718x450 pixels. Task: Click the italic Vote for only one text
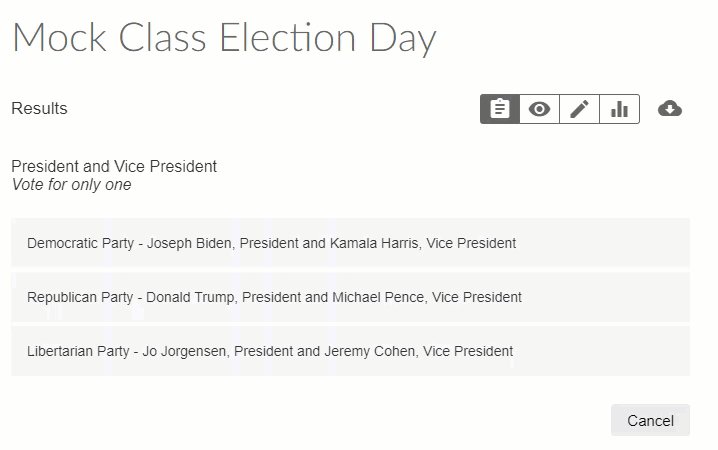71,184
